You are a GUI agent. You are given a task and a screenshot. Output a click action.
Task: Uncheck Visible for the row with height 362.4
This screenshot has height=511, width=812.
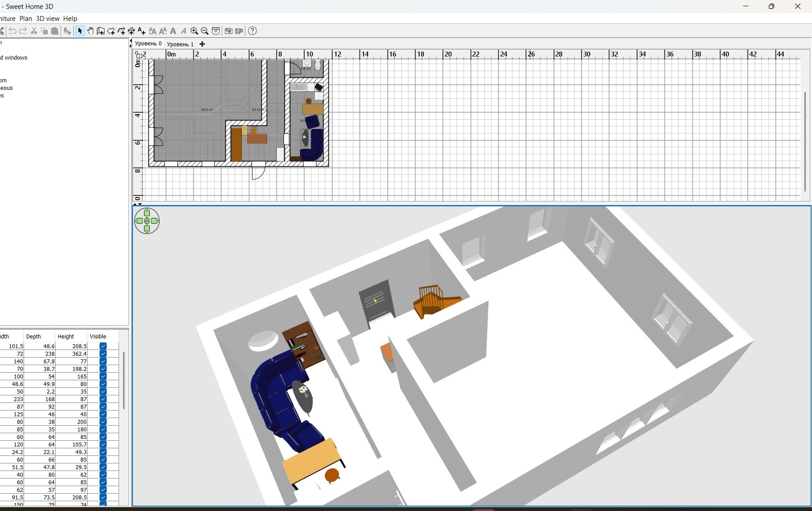(103, 354)
